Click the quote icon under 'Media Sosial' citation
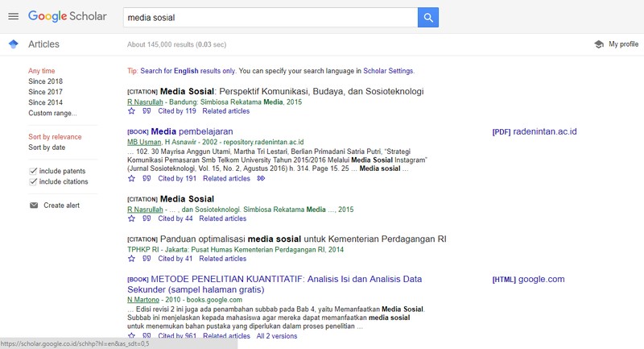 [147, 218]
